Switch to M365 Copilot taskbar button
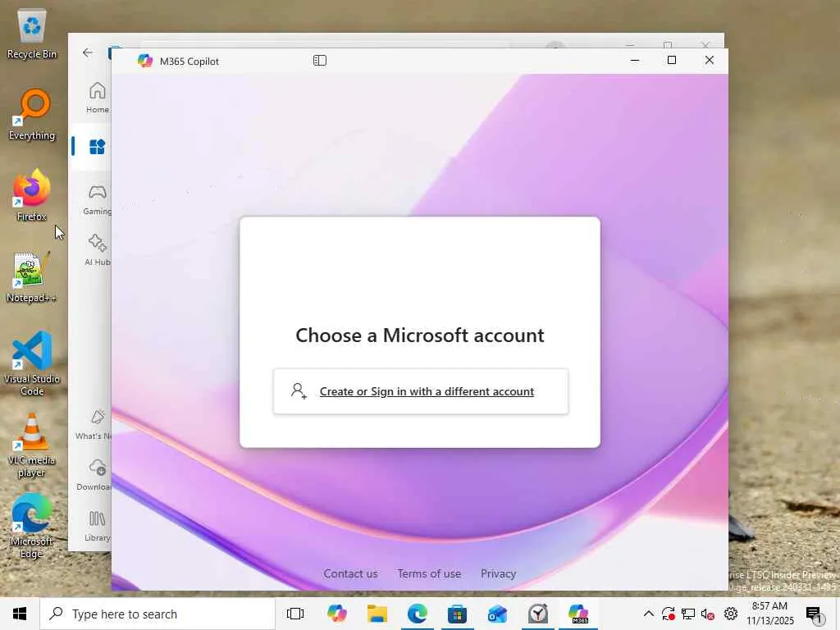This screenshot has width=840, height=630. [x=578, y=614]
